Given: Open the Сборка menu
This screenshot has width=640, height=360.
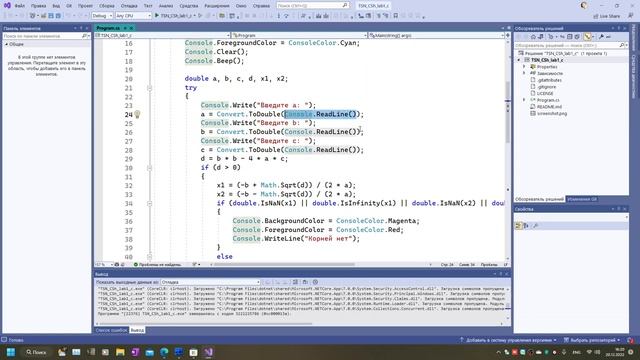Looking at the screenshot, I should pos(107,6).
